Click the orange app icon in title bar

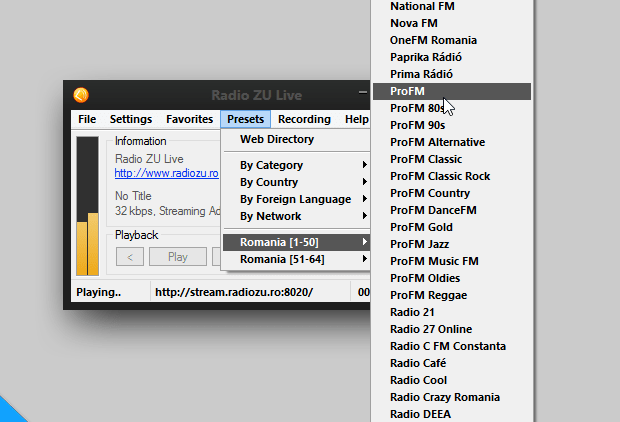tap(81, 95)
